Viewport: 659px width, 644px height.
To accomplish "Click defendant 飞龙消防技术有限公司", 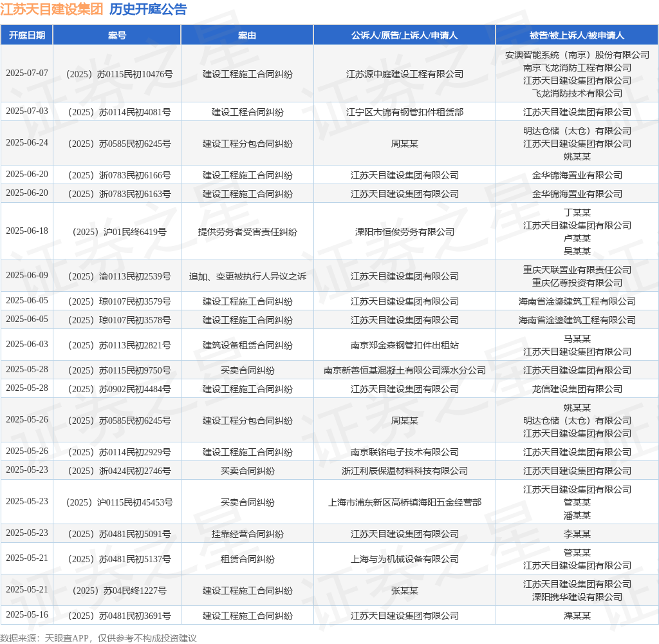I will click(577, 93).
